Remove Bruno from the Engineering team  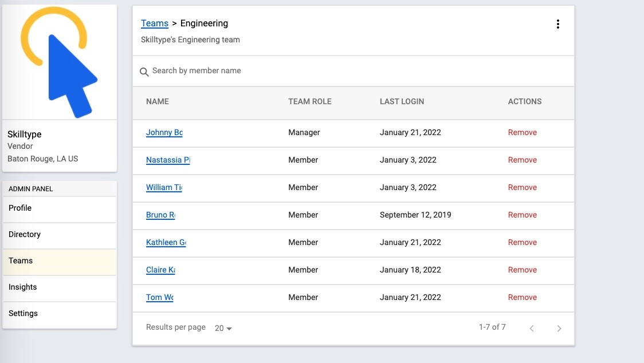click(x=522, y=215)
